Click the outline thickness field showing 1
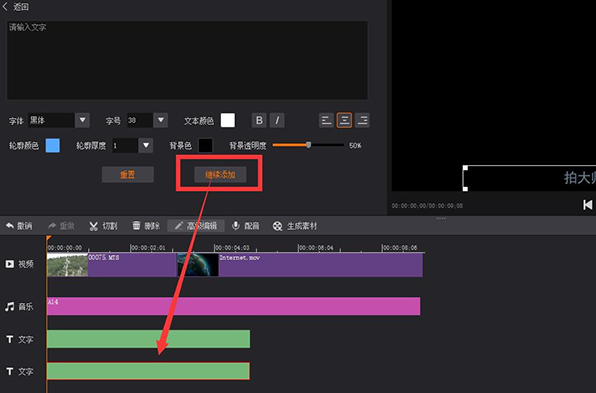This screenshot has height=393, width=596. pos(125,145)
